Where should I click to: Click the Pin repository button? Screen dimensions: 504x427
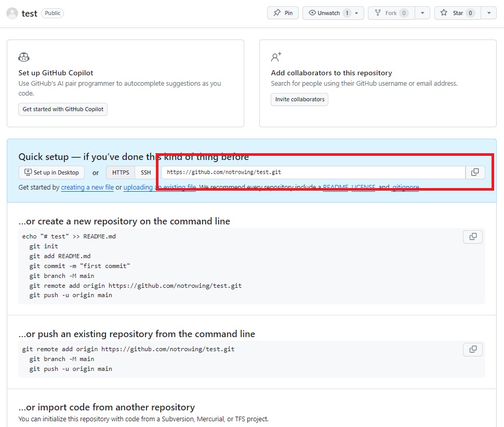283,13
